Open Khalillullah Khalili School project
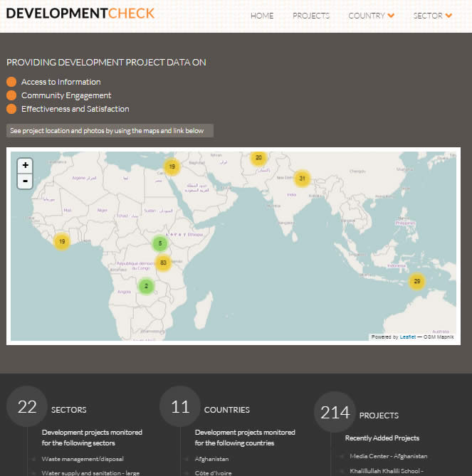The width and height of the screenshot is (472, 476). point(387,471)
